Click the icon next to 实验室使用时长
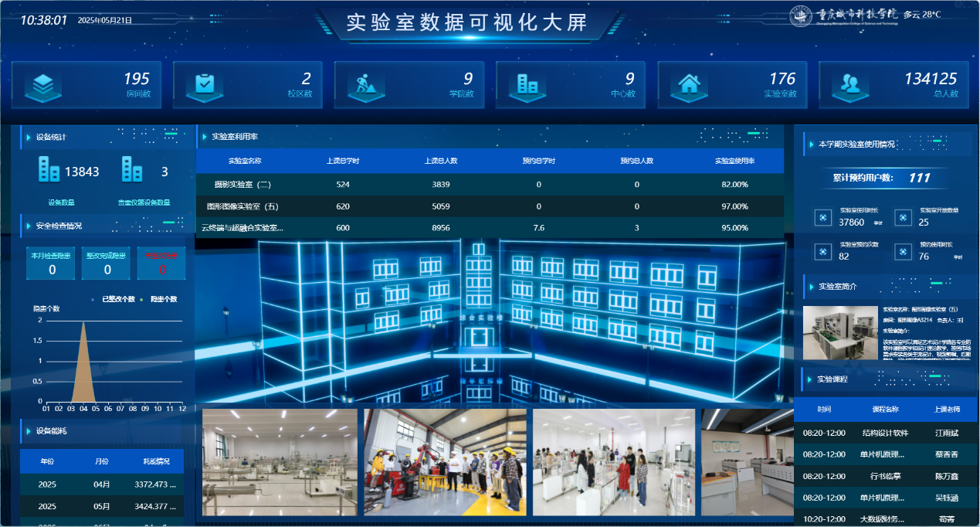Screen dimensions: 980x527 [x=823, y=218]
